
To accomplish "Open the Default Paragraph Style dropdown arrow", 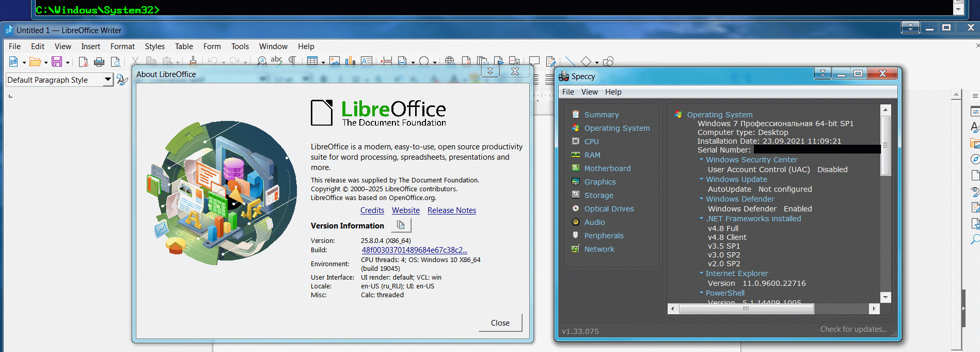I will click(107, 80).
